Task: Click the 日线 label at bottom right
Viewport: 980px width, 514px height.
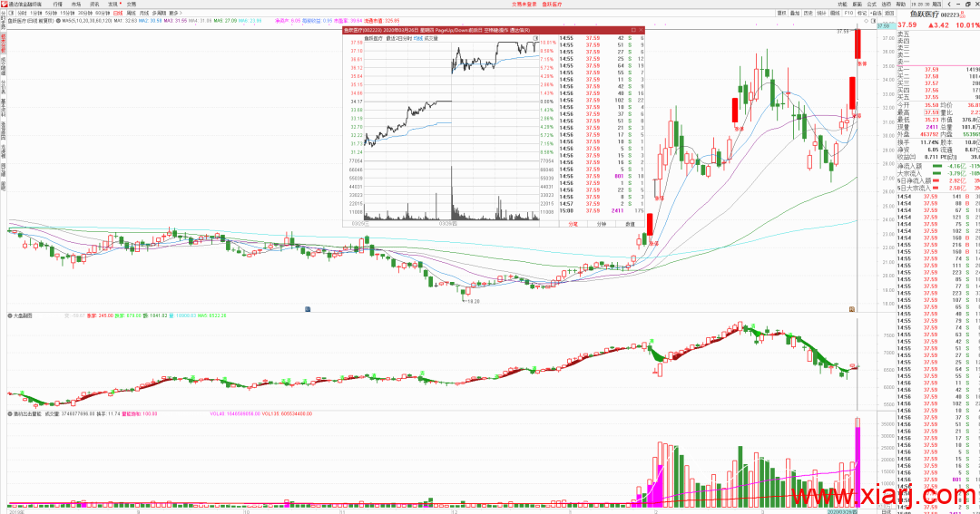Action: click(886, 511)
